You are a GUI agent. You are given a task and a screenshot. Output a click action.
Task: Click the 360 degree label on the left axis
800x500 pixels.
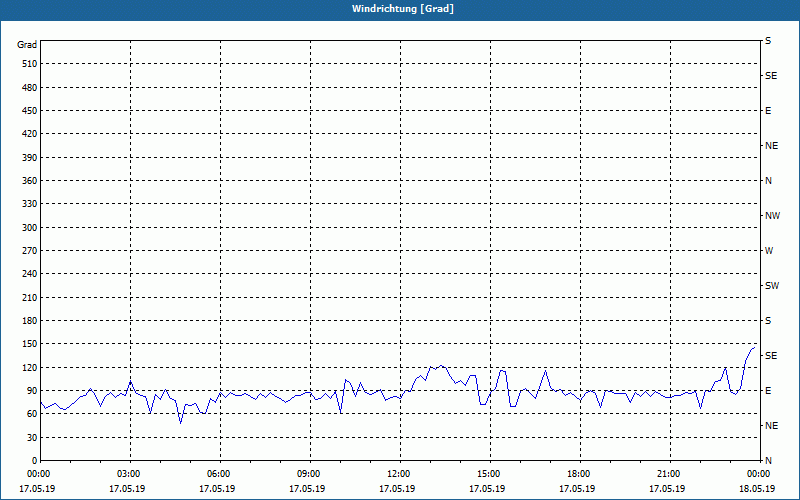point(28,181)
